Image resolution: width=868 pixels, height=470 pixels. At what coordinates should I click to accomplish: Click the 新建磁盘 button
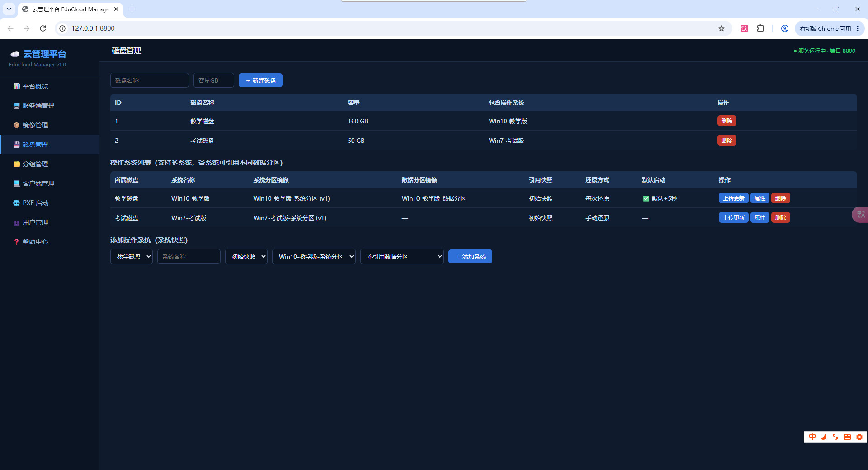pos(260,80)
